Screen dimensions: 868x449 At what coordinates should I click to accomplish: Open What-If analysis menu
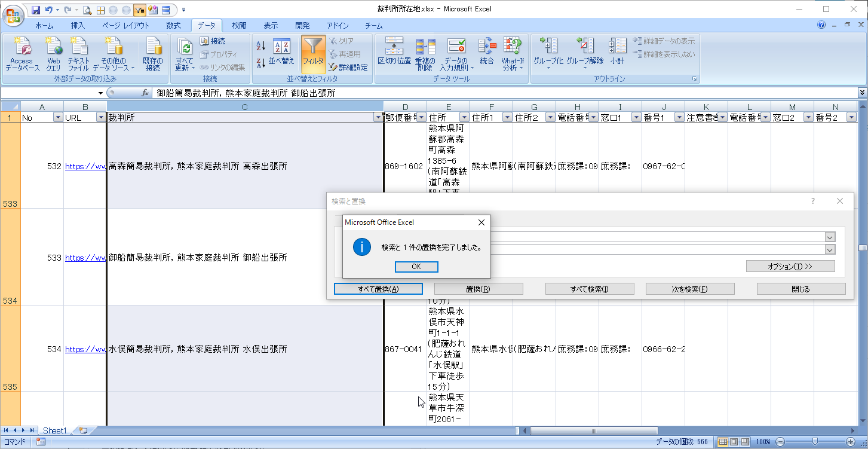[x=513, y=54]
